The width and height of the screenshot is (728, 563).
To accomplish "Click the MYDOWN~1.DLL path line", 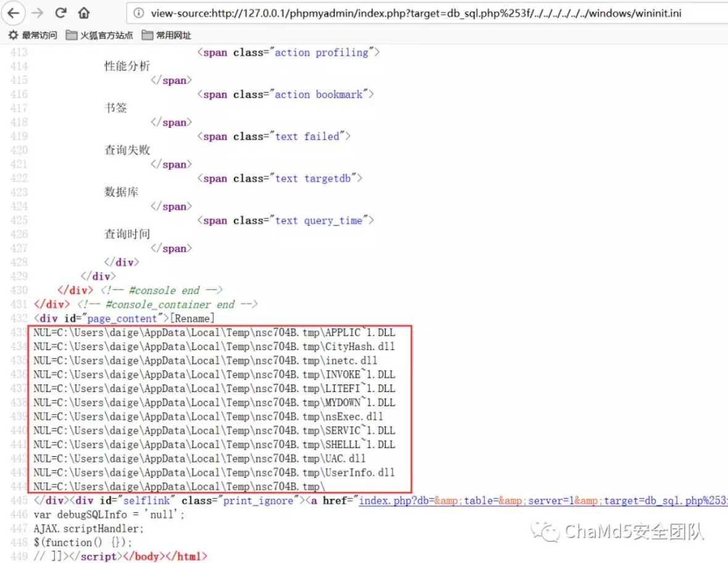I will [215, 402].
